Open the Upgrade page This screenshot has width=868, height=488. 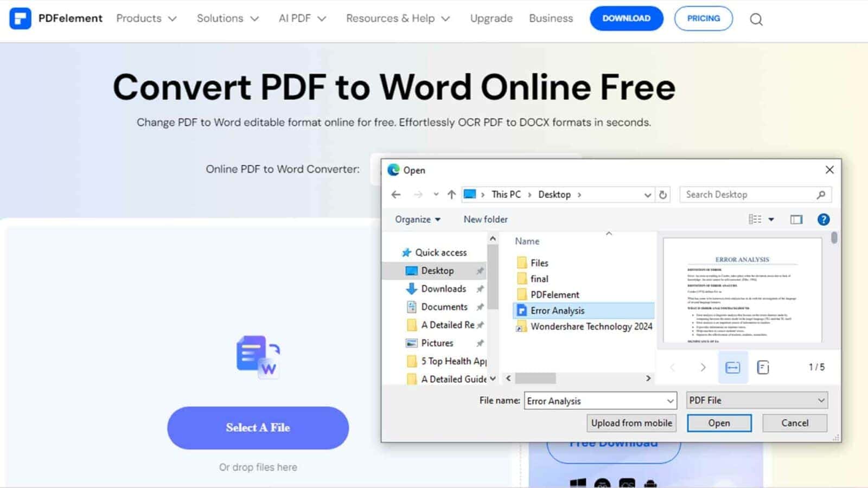[x=492, y=18]
